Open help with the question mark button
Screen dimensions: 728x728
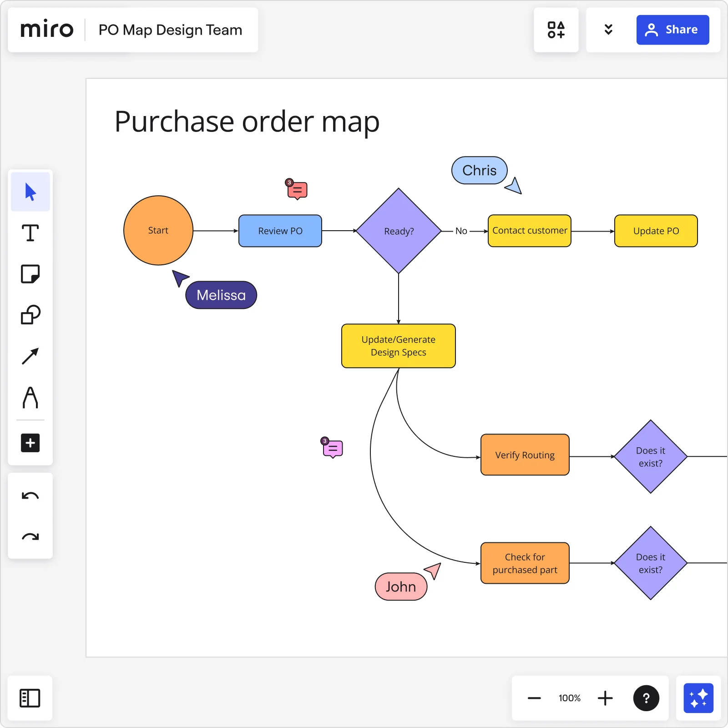click(646, 698)
